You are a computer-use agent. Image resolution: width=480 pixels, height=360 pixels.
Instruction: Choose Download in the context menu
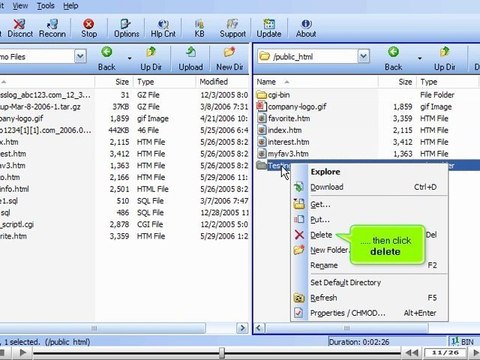click(x=327, y=187)
